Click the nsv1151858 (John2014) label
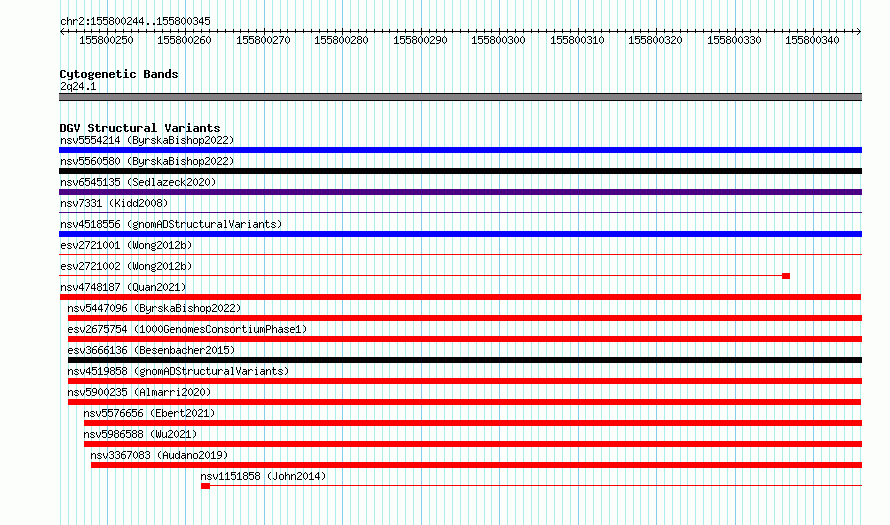This screenshot has height=525, width=890. click(x=263, y=476)
